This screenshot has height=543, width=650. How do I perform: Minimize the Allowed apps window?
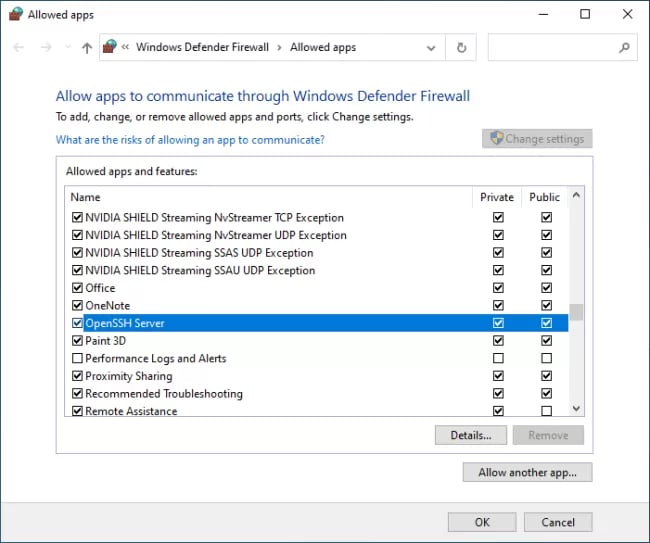tap(543, 15)
